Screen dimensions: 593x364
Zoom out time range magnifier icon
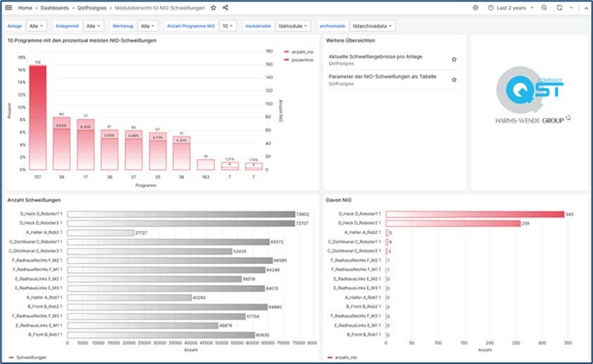pyautogui.click(x=544, y=8)
